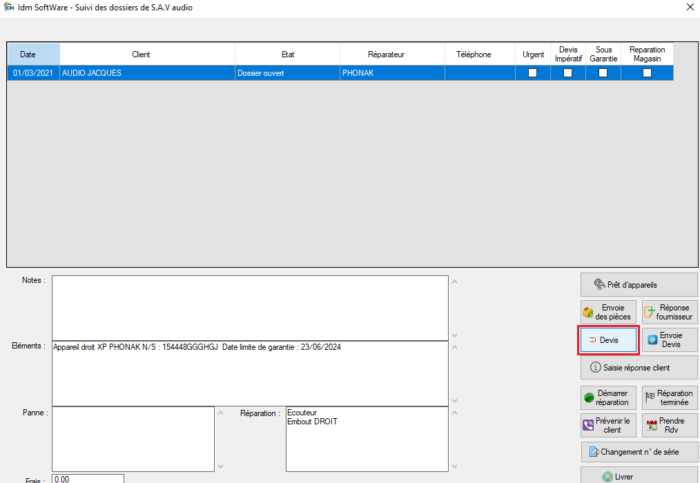This screenshot has height=483, width=700.
Task: Click the Réparation scrollbar up arrow
Action: coord(454,413)
